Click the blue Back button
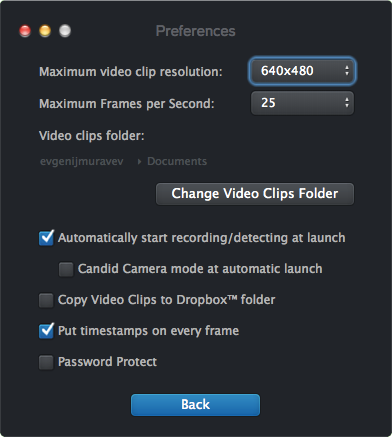Viewport: 392px width, 437px height. (x=195, y=405)
